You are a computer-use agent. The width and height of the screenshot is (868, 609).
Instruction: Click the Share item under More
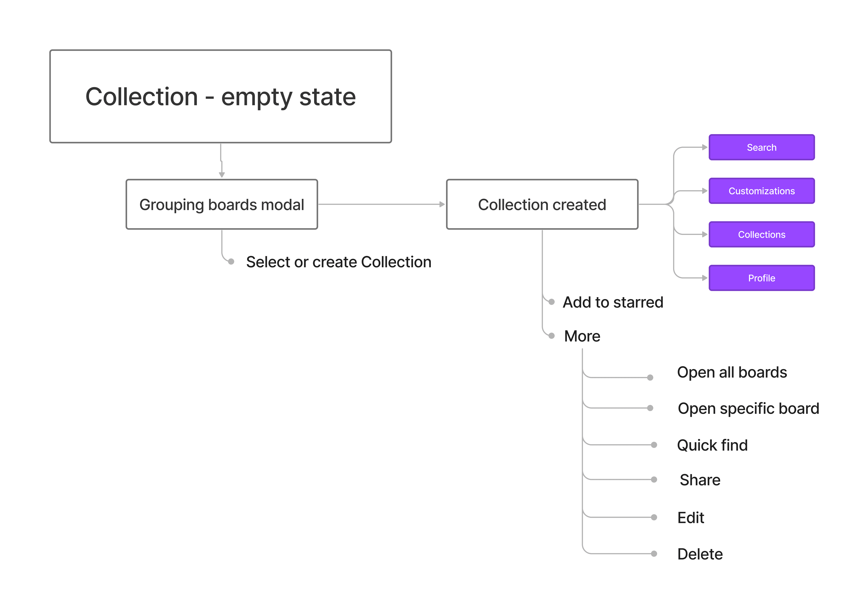click(700, 480)
